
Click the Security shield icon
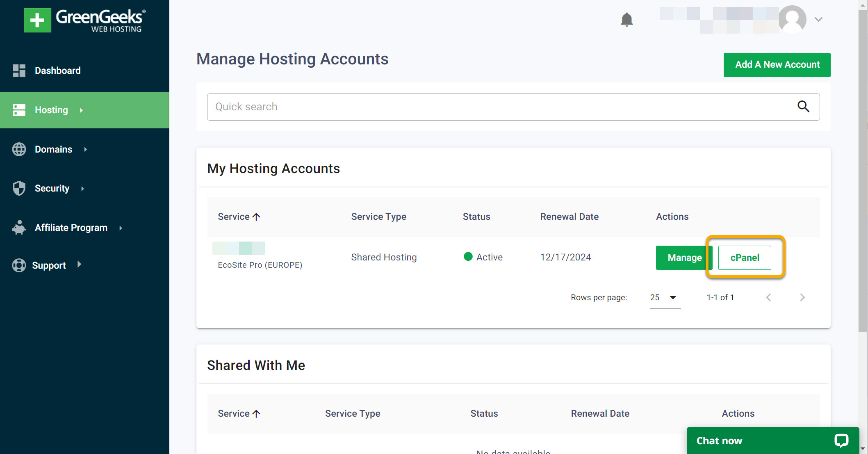pyautogui.click(x=19, y=188)
